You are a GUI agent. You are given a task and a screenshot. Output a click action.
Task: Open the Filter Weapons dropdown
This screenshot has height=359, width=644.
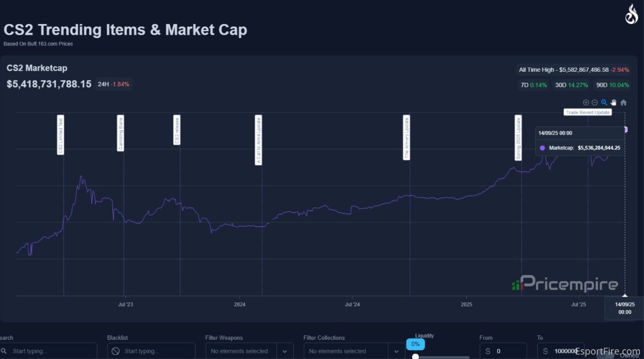point(284,351)
